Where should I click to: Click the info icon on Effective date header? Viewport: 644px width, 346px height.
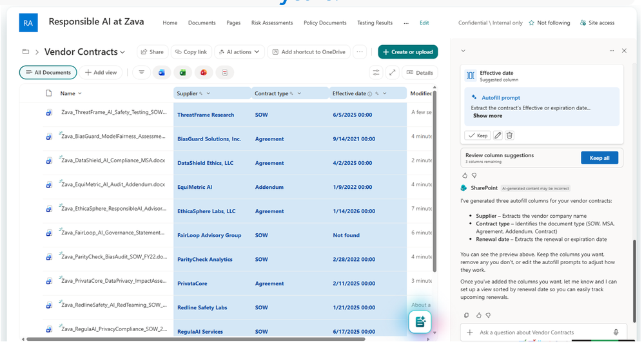tap(369, 94)
